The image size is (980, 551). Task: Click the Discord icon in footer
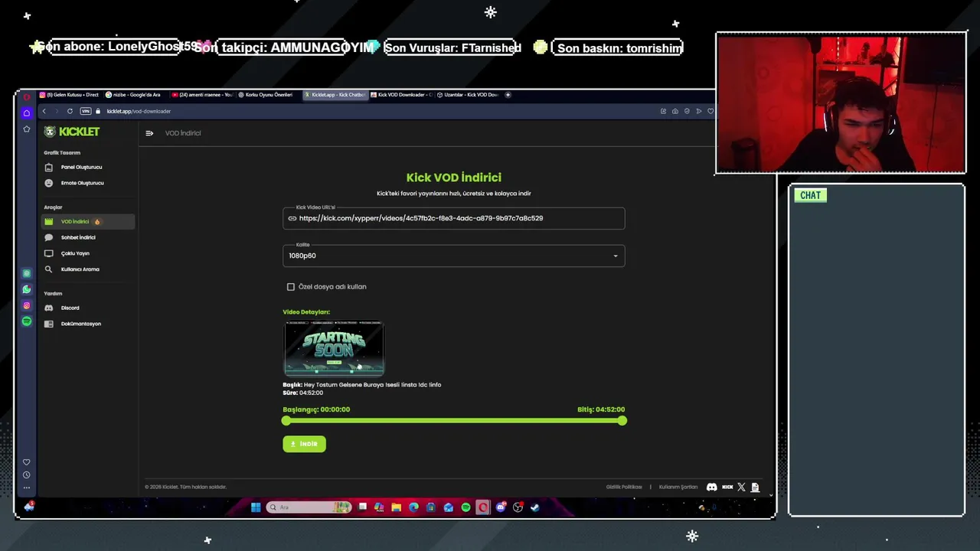pyautogui.click(x=711, y=487)
